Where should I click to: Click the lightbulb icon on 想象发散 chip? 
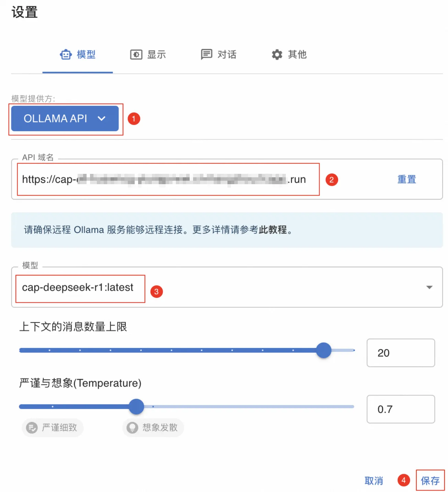(x=132, y=428)
